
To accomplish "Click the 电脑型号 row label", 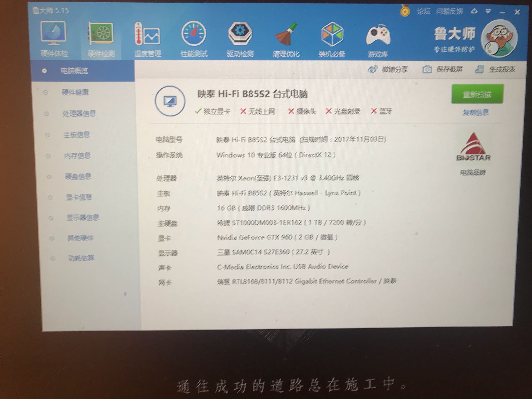I will coord(169,140).
